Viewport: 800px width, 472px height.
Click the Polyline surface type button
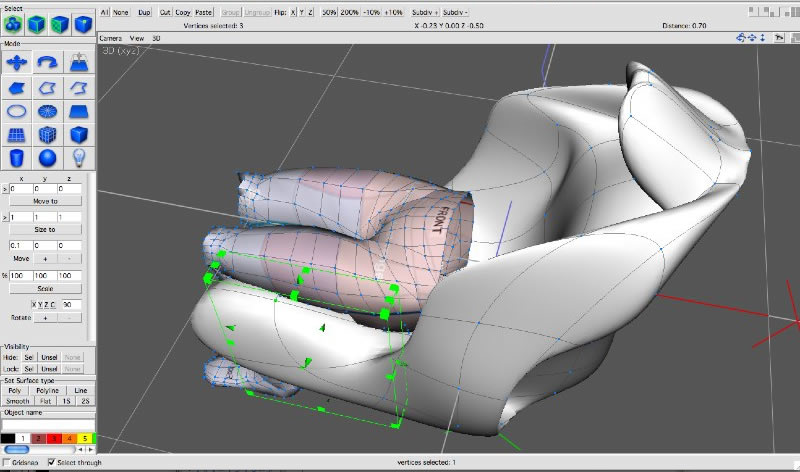point(47,390)
